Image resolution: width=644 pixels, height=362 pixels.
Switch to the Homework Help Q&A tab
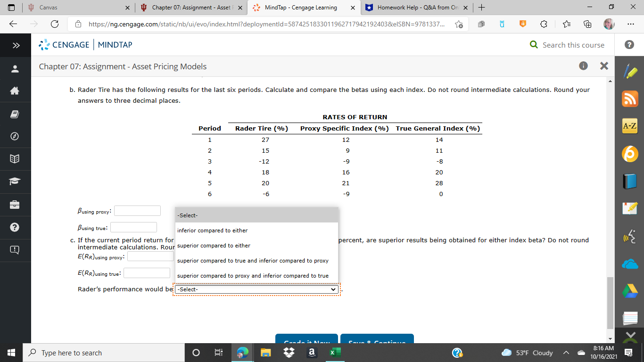(416, 8)
